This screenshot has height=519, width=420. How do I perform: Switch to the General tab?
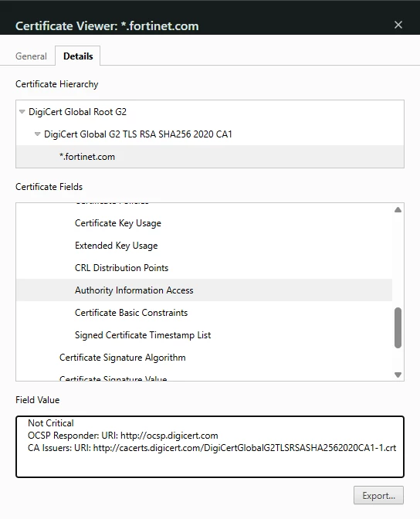[x=31, y=56]
